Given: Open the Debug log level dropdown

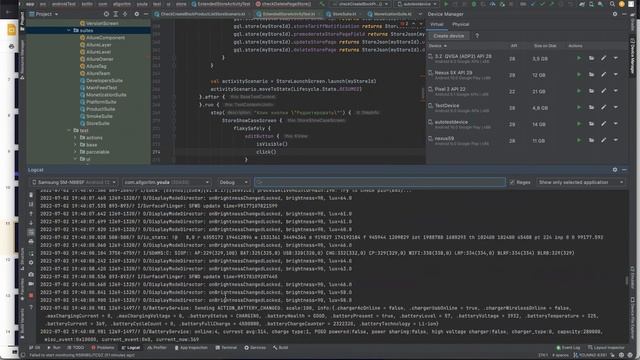Looking at the screenshot, I should point(233,182).
